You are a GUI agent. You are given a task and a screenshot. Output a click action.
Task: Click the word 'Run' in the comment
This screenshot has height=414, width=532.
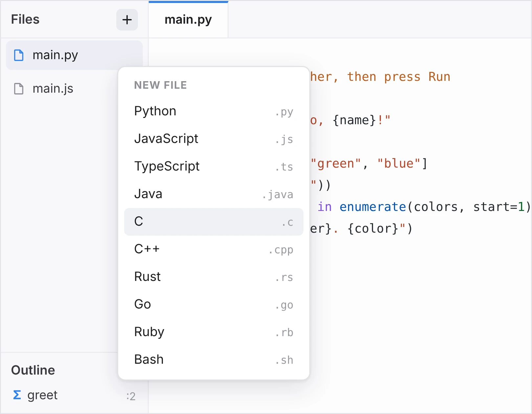pos(439,77)
